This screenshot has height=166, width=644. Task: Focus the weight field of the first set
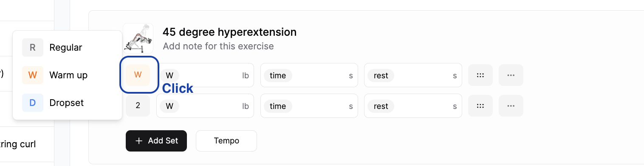(205, 75)
